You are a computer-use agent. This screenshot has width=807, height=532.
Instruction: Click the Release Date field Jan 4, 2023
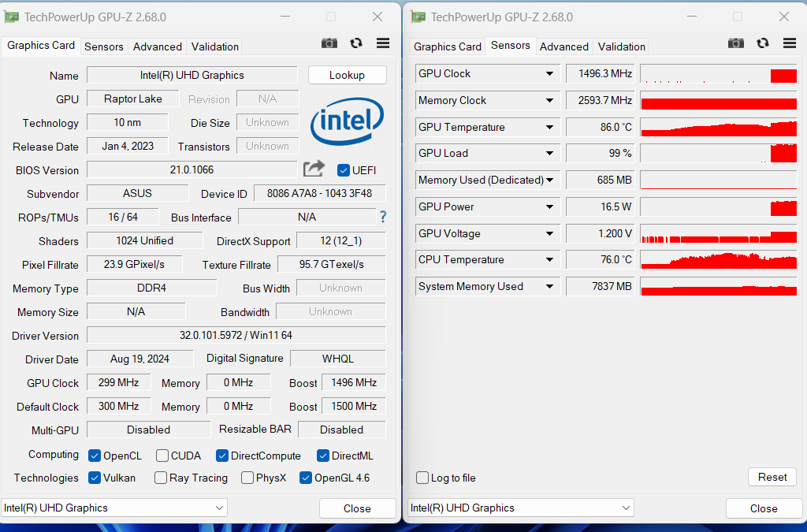128,146
